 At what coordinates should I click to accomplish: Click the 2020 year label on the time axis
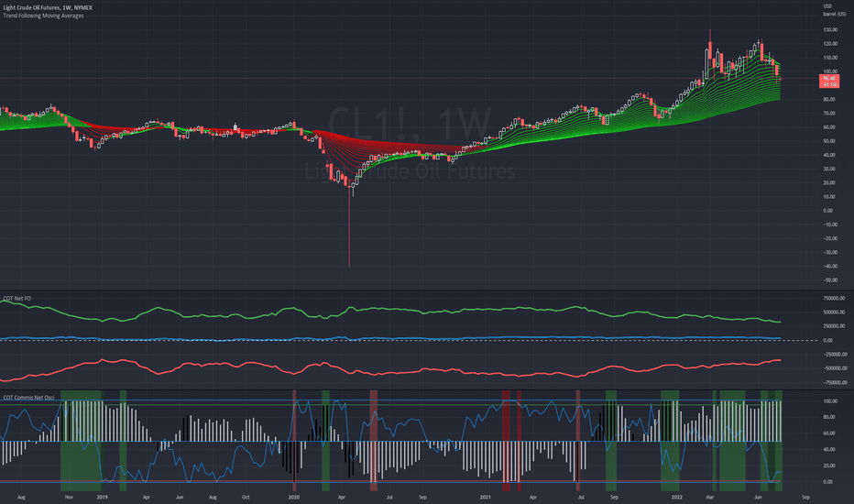(293, 497)
